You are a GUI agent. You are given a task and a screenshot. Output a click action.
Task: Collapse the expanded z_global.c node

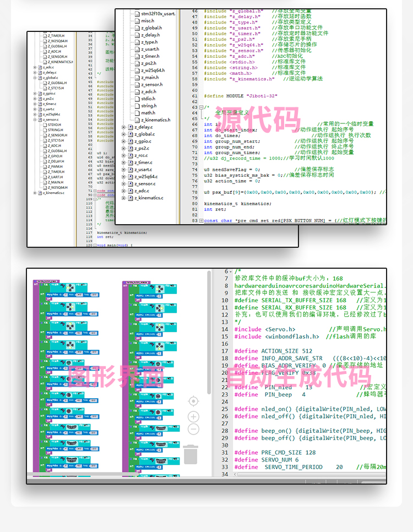point(35,78)
